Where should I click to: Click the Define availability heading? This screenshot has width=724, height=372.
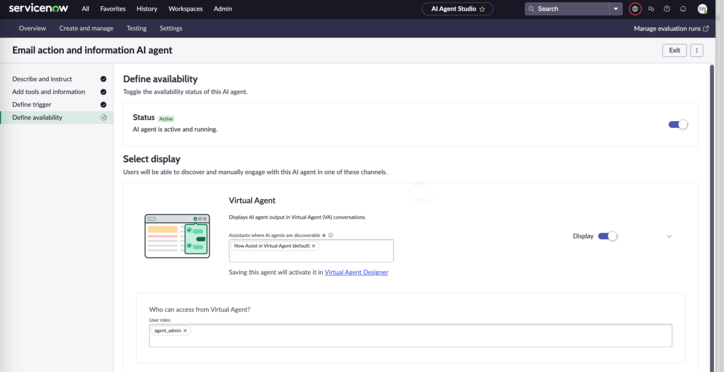point(160,79)
